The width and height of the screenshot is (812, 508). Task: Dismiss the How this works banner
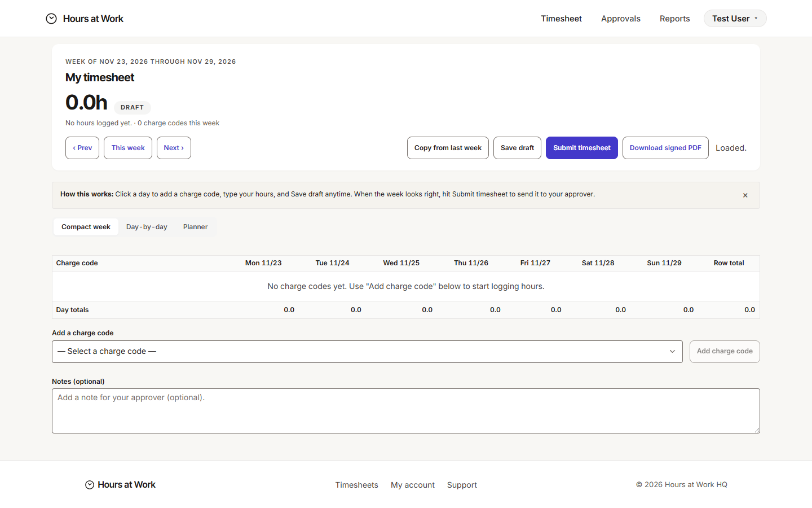tap(745, 195)
